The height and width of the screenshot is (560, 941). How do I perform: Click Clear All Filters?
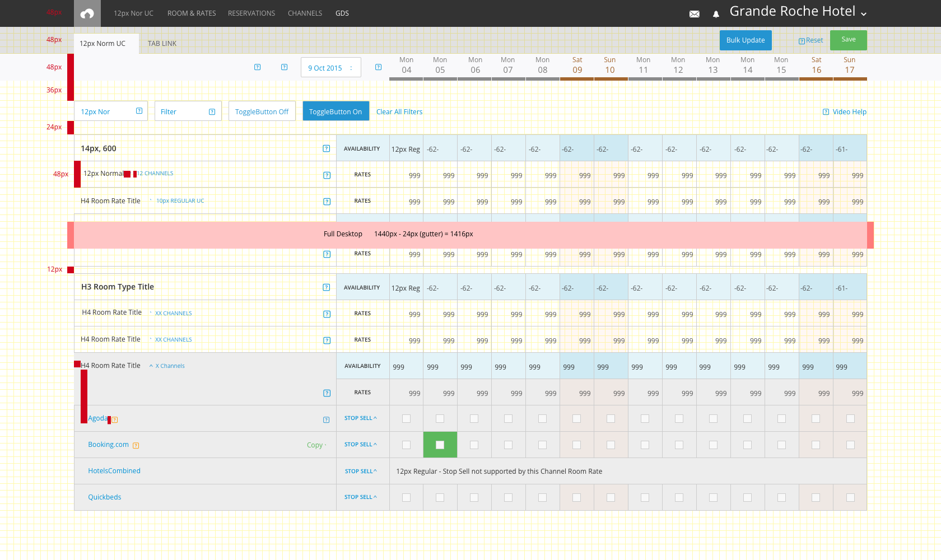pos(399,112)
